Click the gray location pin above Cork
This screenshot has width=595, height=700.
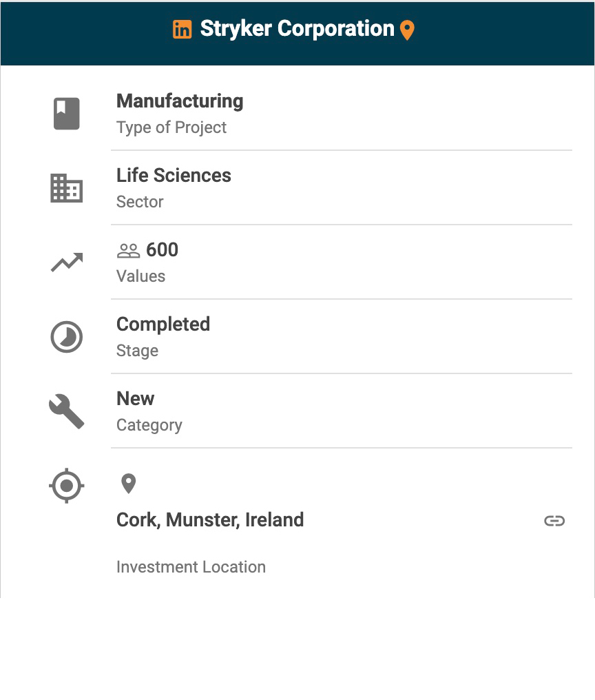pos(128,484)
